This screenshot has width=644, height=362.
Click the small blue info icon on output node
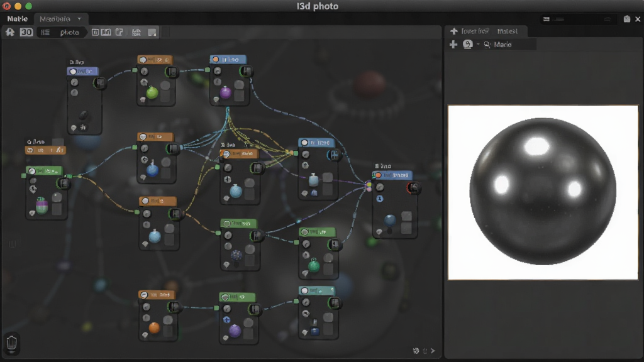point(380,199)
